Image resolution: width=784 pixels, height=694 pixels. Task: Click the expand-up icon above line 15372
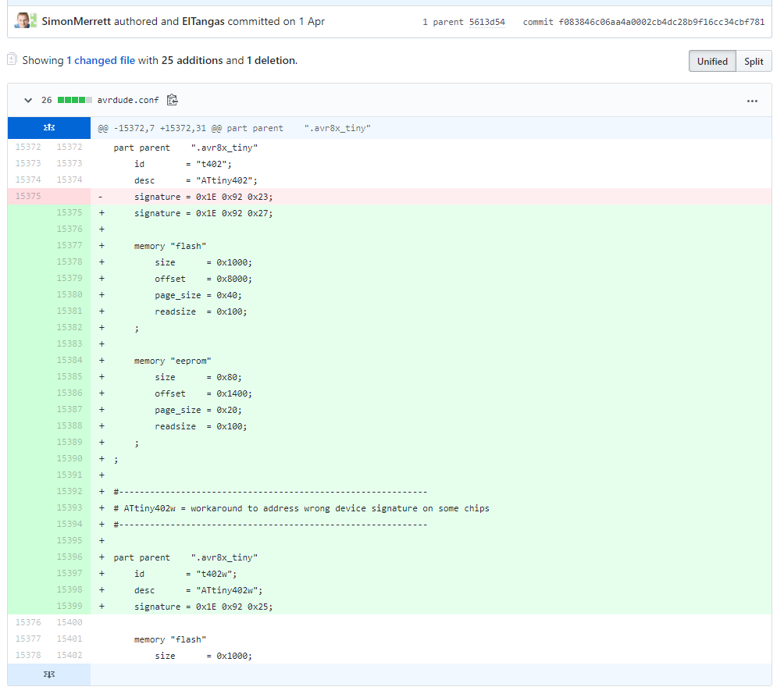point(48,128)
